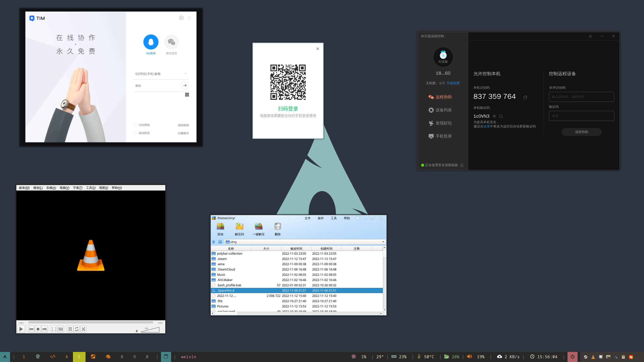Viewport: 644px width, 362px height.
Task: Copy the local ID code 837 359 764
Action: coord(525,97)
